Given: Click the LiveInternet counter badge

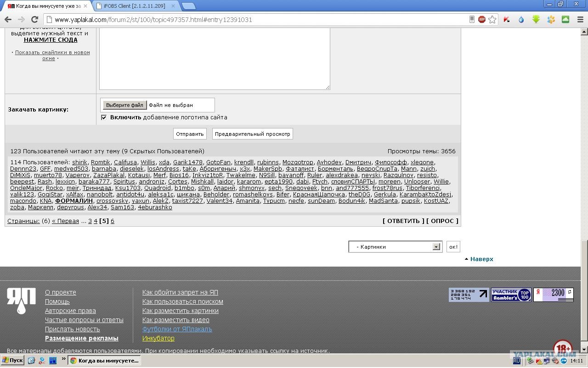Looking at the screenshot, I should click(x=469, y=295).
